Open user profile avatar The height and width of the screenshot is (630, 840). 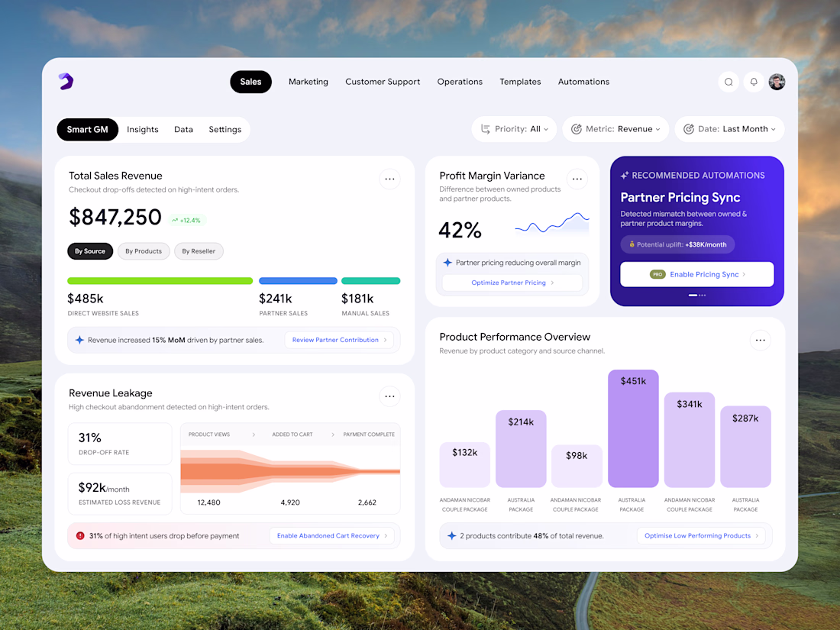click(777, 82)
